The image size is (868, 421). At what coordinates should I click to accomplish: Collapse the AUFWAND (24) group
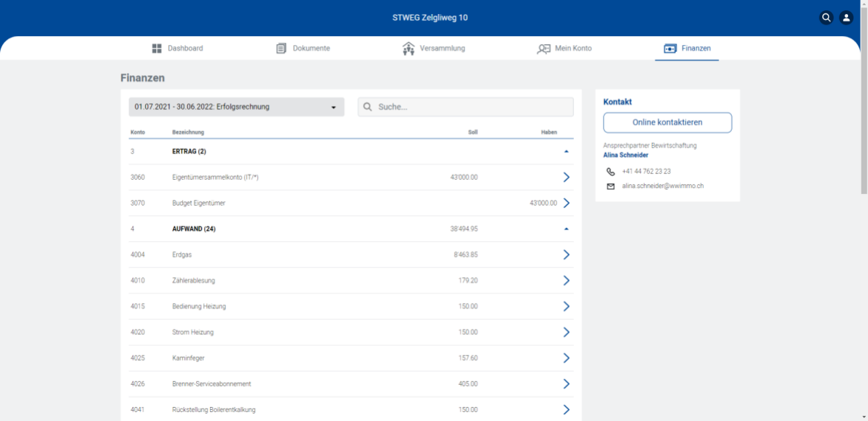tap(567, 229)
